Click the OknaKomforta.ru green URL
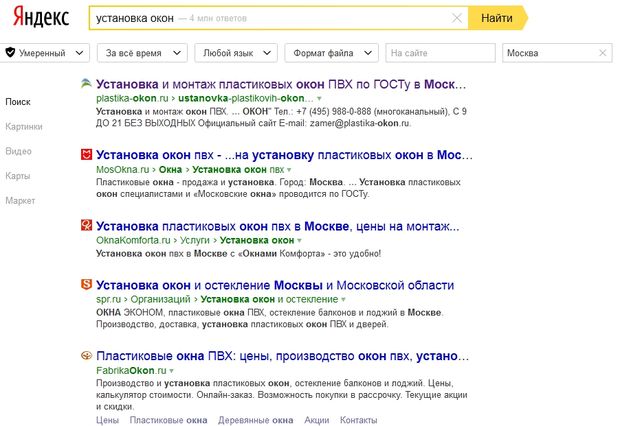Viewport: 620px width, 426px height. coord(133,240)
